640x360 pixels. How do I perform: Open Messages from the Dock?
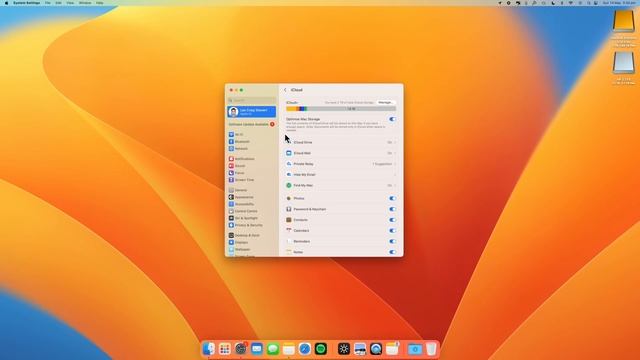tap(273, 349)
